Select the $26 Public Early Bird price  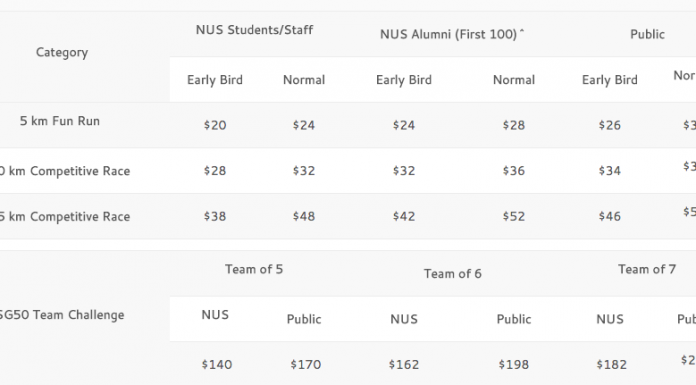point(609,125)
